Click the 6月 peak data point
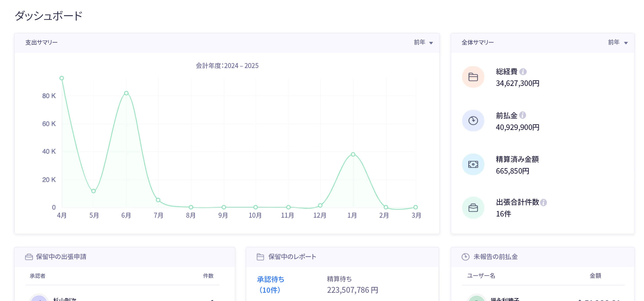The image size is (644, 301). point(126,93)
